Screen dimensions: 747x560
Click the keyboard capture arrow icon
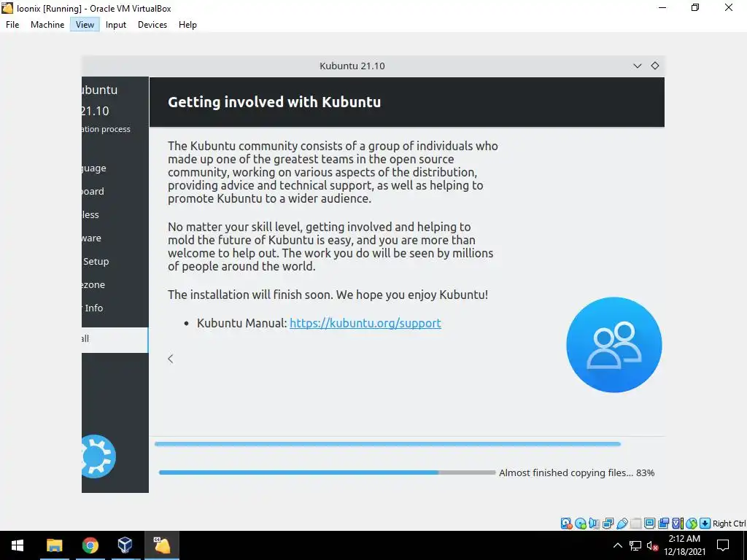click(705, 524)
